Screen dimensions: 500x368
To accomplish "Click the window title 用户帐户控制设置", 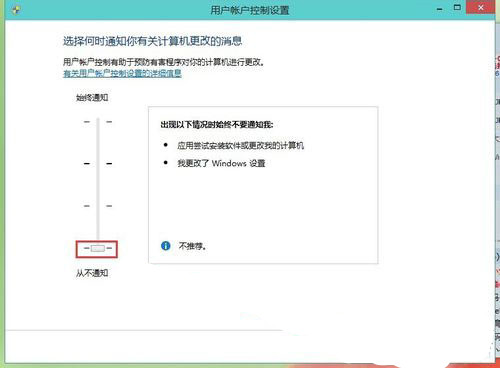I will coord(249,10).
